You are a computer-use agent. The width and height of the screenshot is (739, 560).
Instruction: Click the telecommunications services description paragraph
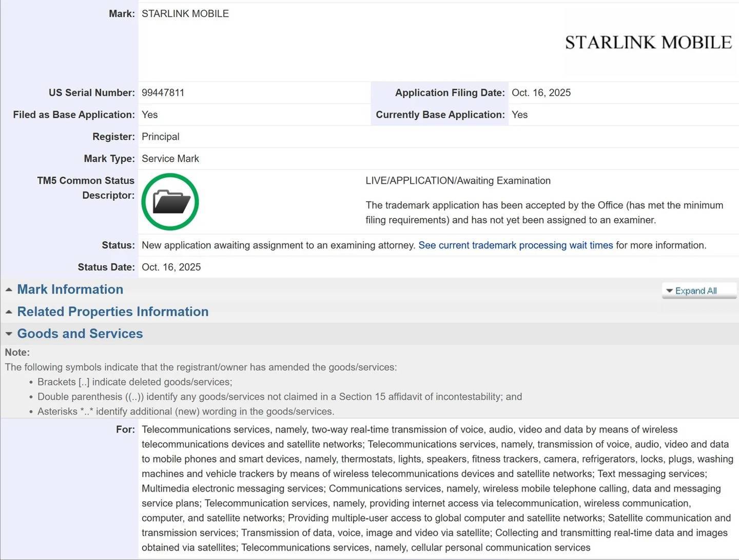tap(436, 489)
